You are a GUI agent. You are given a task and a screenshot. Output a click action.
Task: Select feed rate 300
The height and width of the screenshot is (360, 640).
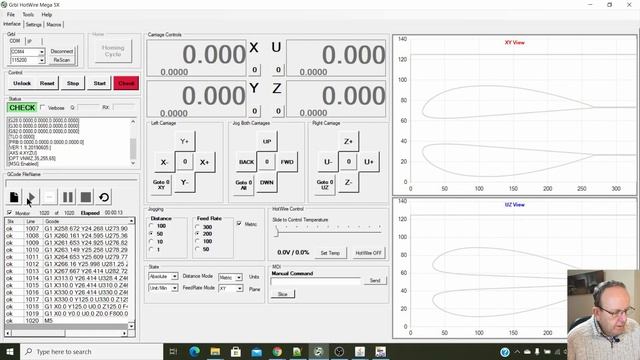coord(198,227)
